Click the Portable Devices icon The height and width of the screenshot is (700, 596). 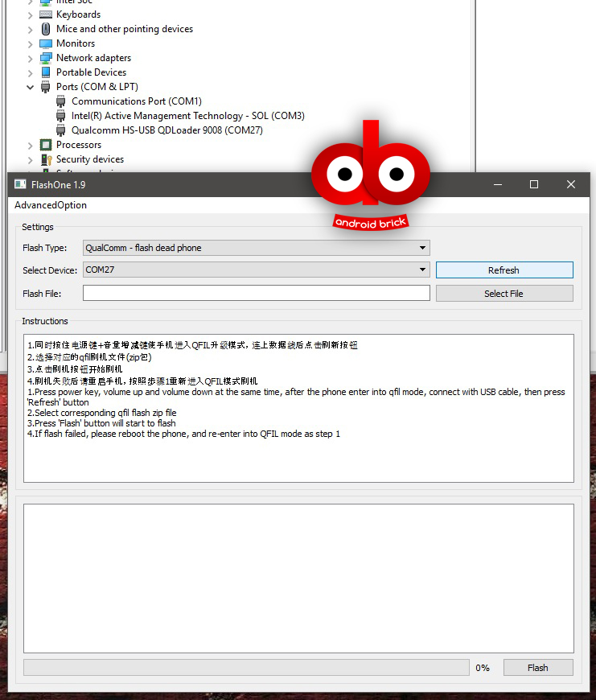(46, 72)
